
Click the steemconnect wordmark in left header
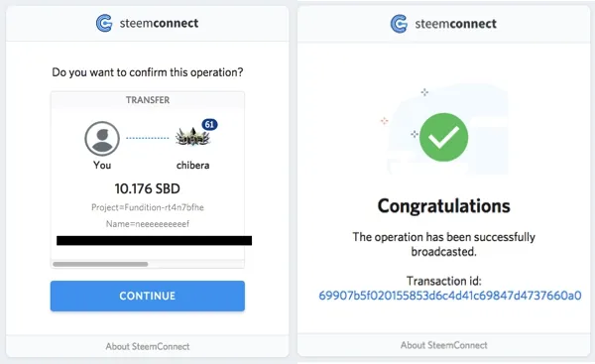click(159, 23)
